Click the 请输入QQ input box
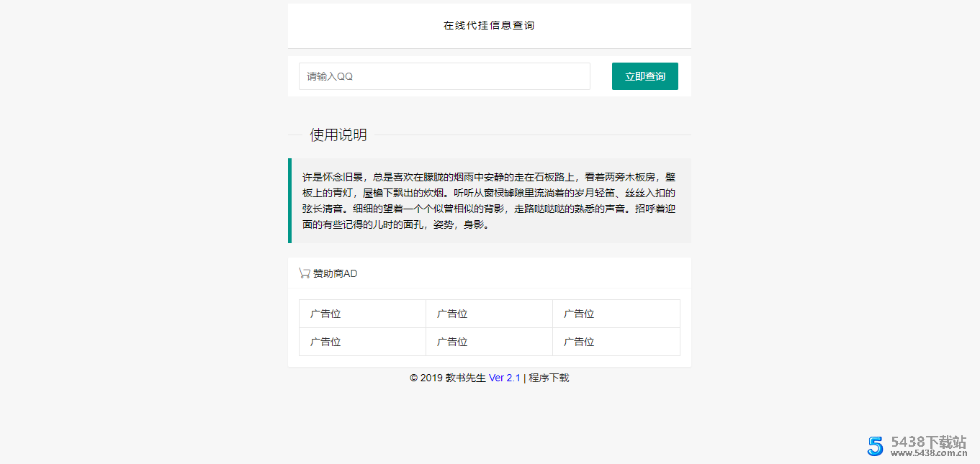Image resolution: width=980 pixels, height=464 pixels. point(444,76)
